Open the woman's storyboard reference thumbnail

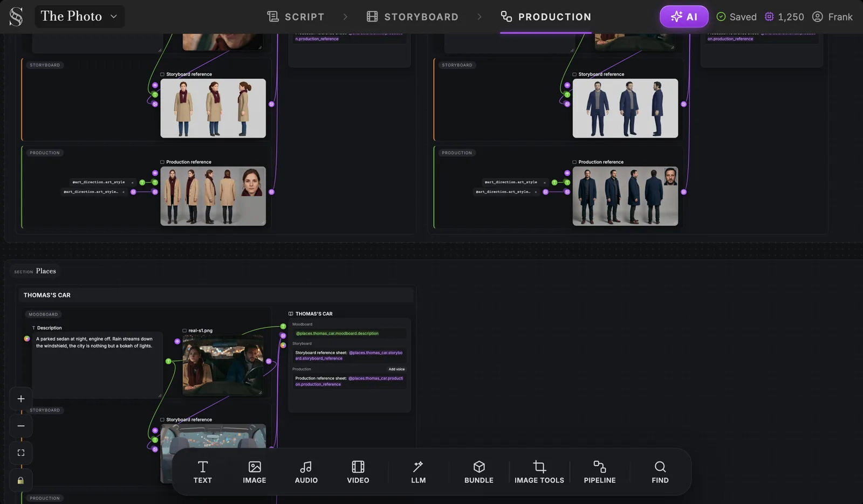(x=213, y=108)
